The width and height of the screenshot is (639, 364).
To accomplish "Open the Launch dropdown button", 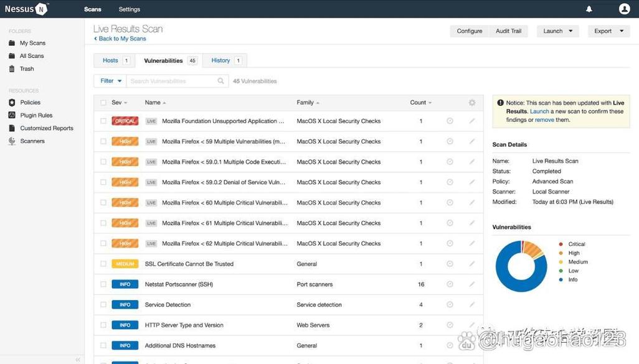I will [x=557, y=31].
